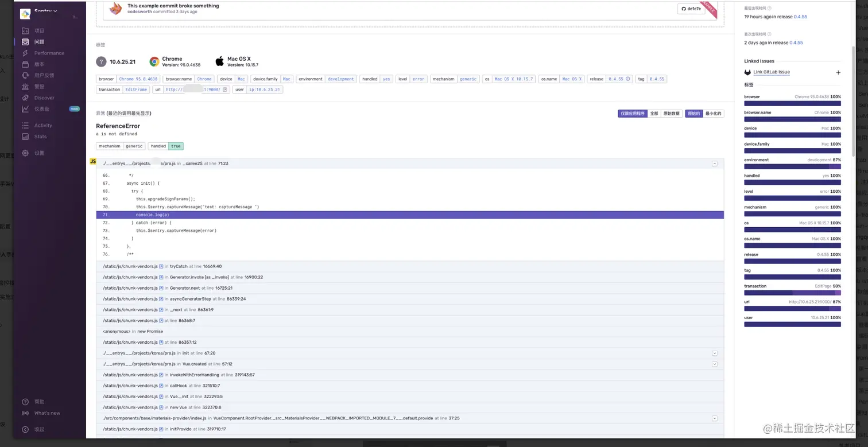Click the unknown user question mark avatar
868x447 pixels.
coord(101,61)
